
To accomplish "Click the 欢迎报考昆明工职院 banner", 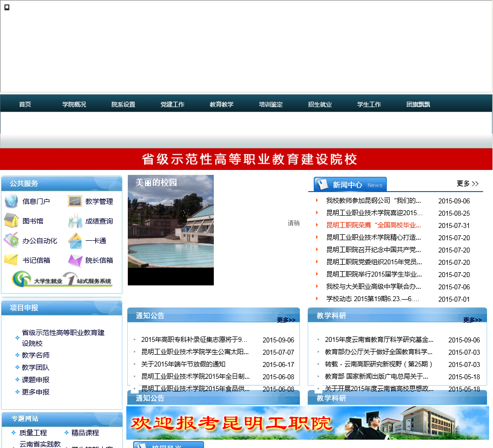I will point(307,422).
